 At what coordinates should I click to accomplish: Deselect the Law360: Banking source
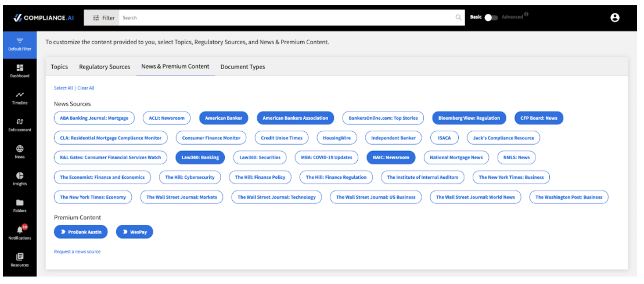click(200, 157)
